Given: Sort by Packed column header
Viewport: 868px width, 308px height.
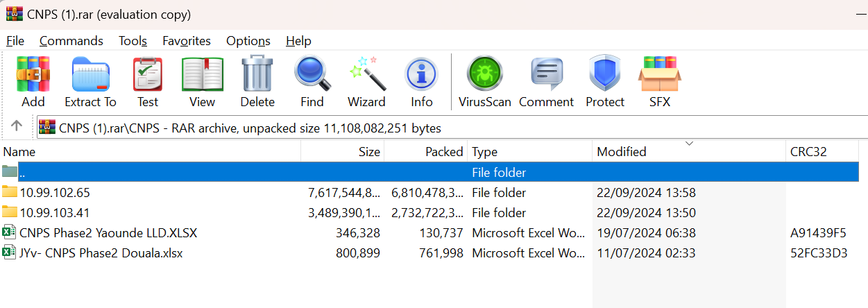Looking at the screenshot, I should [x=426, y=151].
